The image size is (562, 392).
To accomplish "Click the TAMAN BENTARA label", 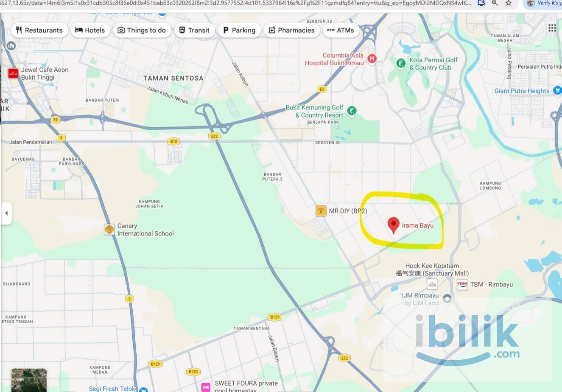I will (252, 328).
